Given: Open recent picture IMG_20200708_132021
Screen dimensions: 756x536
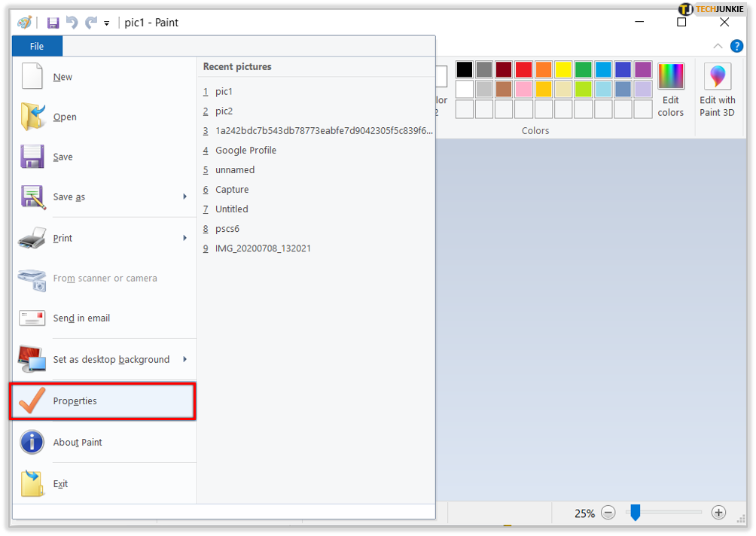Looking at the screenshot, I should click(317, 248).
